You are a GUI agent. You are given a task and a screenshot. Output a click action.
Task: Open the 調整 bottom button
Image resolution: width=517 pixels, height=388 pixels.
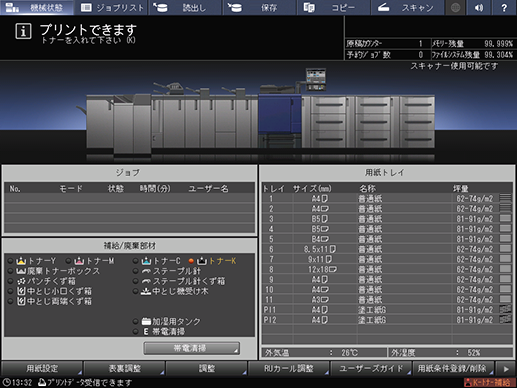pyautogui.click(x=207, y=368)
